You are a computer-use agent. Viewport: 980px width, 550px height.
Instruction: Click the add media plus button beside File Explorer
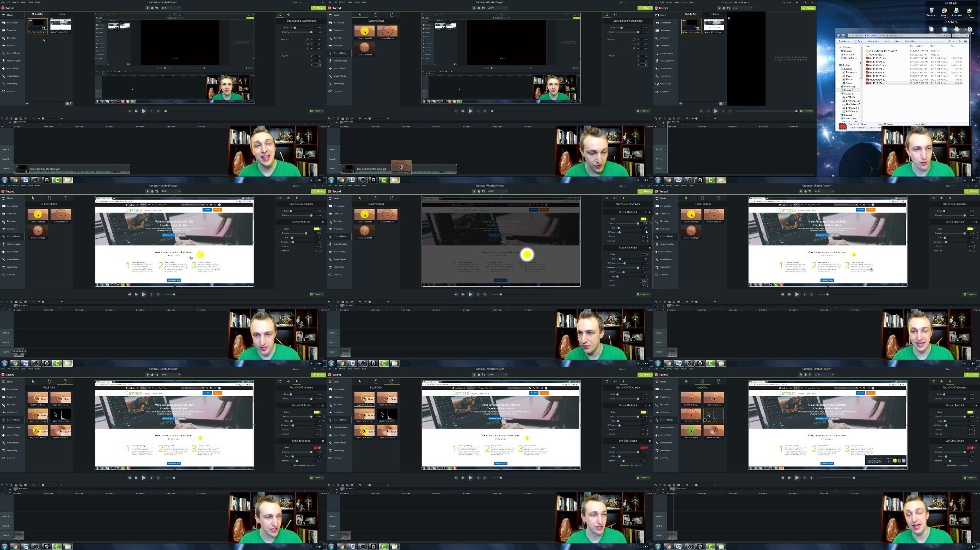681,103
